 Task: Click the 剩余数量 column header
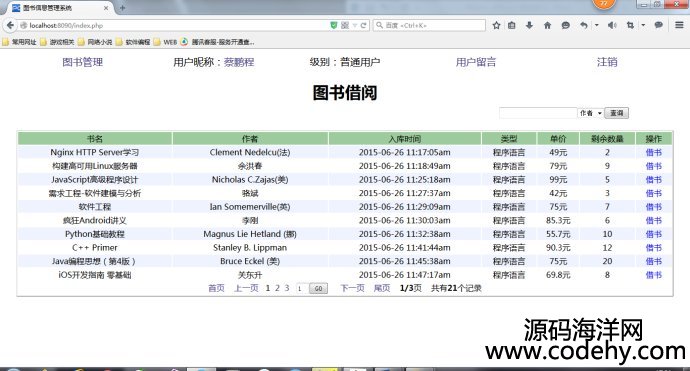tap(607, 139)
